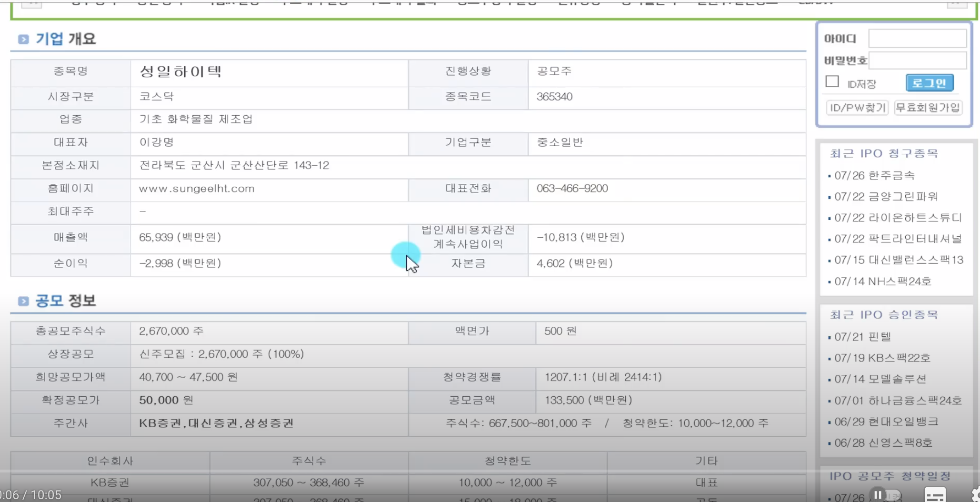
Task: Click the 무료회원가입 signup button
Action: [x=928, y=108]
